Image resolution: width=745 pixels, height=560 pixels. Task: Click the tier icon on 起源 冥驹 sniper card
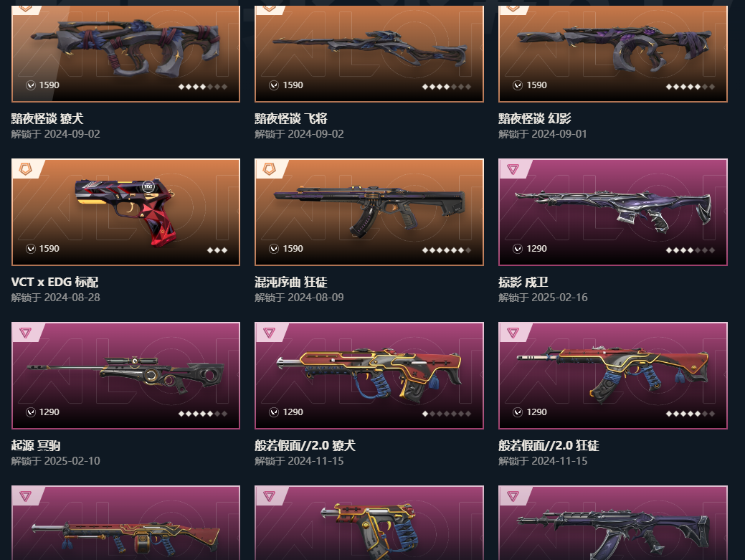(x=26, y=333)
